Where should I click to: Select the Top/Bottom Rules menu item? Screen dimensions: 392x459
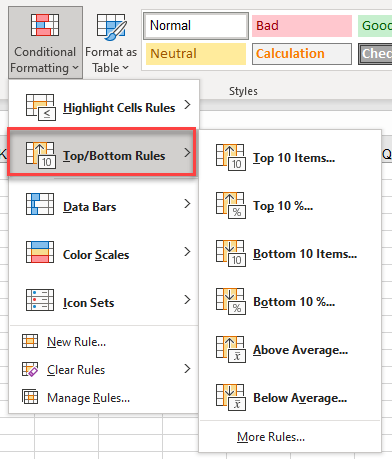pos(102,152)
